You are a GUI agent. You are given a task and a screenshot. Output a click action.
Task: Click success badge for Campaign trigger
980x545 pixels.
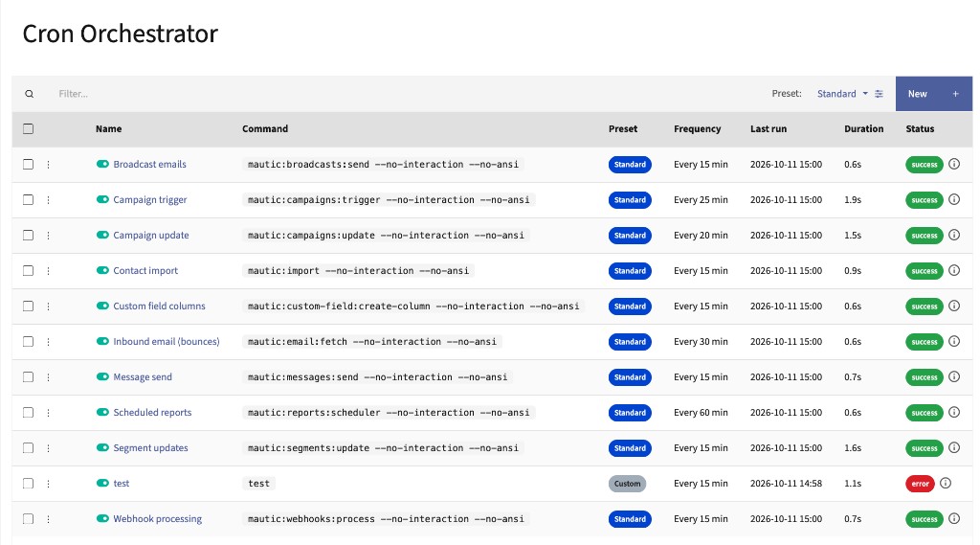[924, 200]
